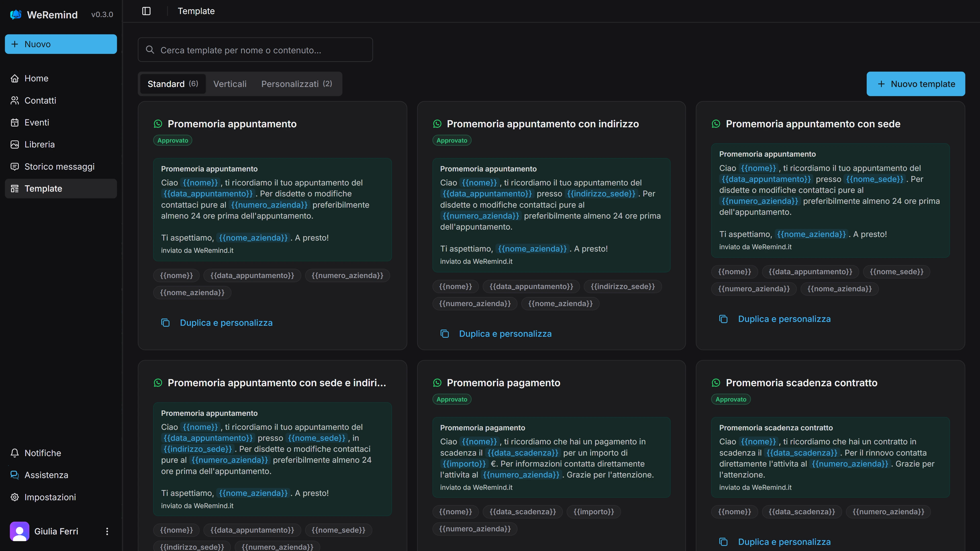The image size is (980, 551).
Task: Select the Standard (6) tab
Action: [173, 84]
